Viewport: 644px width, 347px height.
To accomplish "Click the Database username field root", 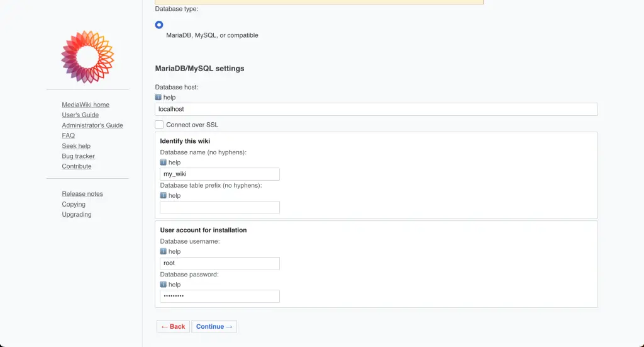I will [219, 263].
